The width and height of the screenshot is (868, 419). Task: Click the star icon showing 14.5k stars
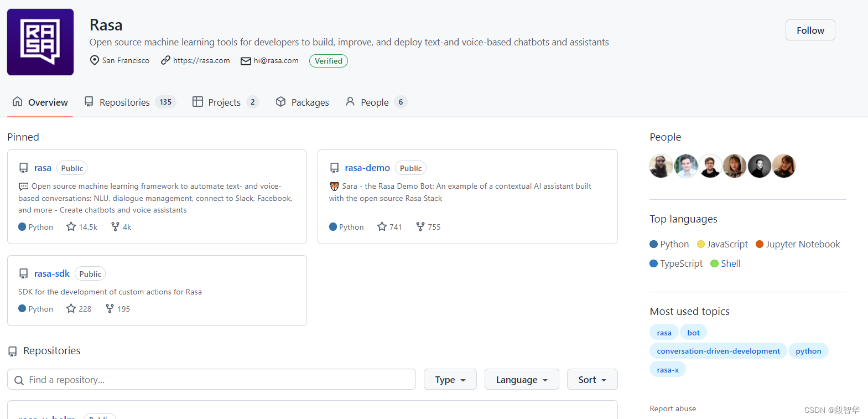(71, 226)
